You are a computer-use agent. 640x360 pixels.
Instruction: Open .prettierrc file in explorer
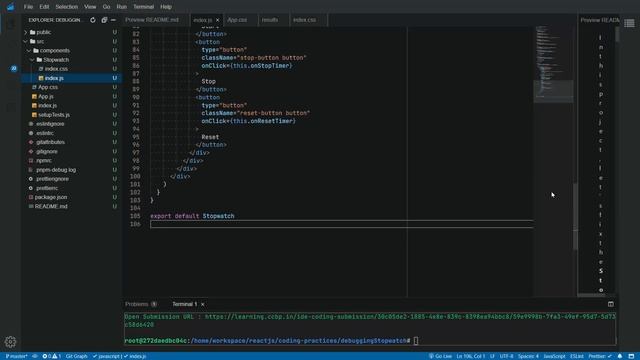47,188
